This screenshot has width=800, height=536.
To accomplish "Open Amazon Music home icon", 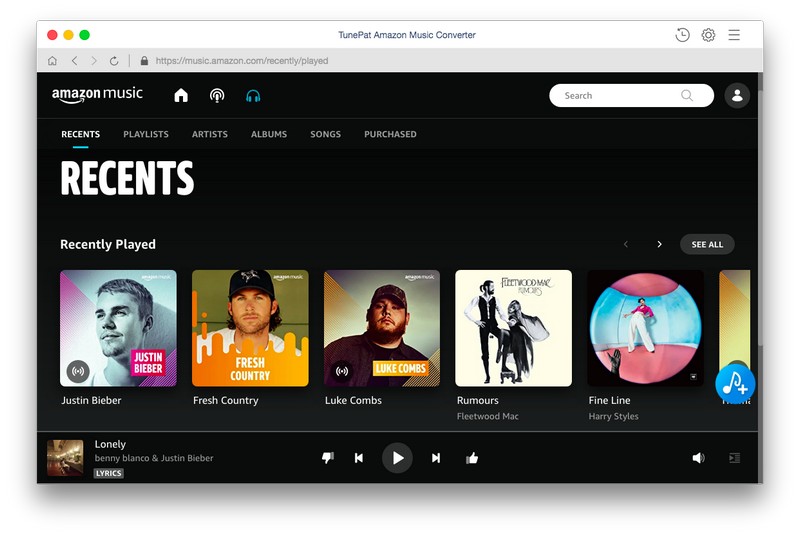I will (181, 95).
